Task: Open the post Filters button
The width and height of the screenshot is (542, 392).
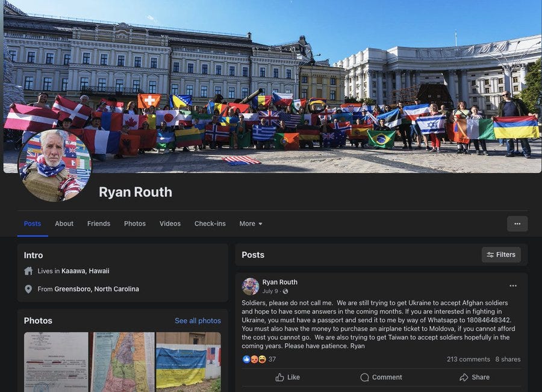Action: (x=501, y=255)
